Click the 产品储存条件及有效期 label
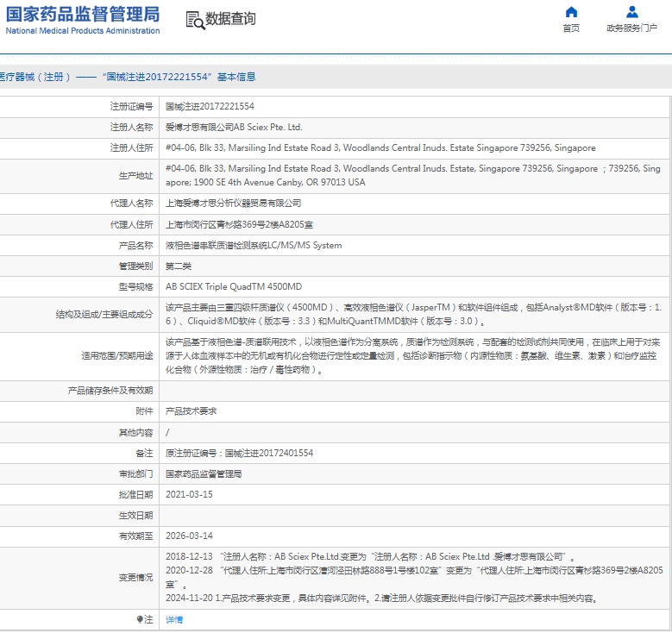The width and height of the screenshot is (672, 633). click(x=110, y=391)
